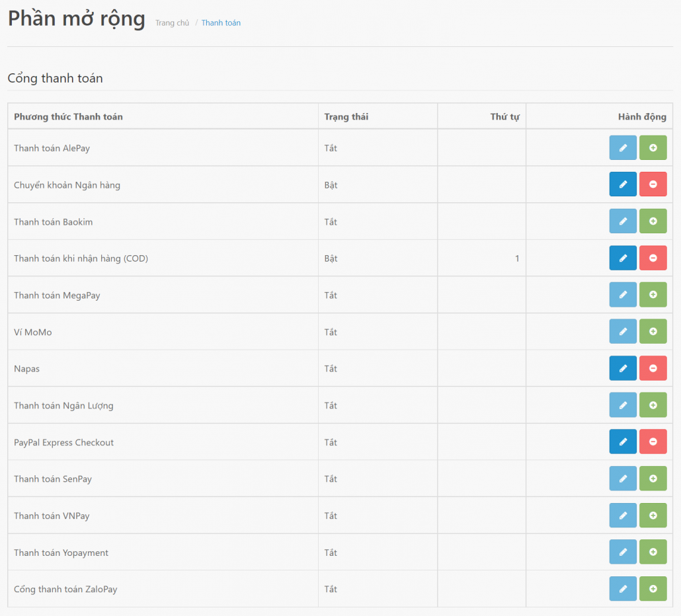Click edit pencil for Thanh toán Baokim
Image resolution: width=681 pixels, height=616 pixels.
(623, 221)
